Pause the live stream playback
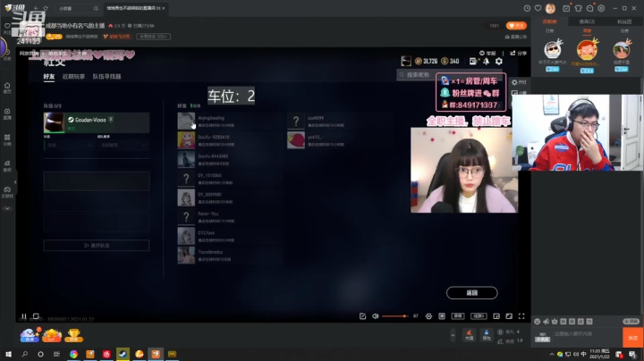Image resolution: width=644 pixels, height=361 pixels. point(24,316)
